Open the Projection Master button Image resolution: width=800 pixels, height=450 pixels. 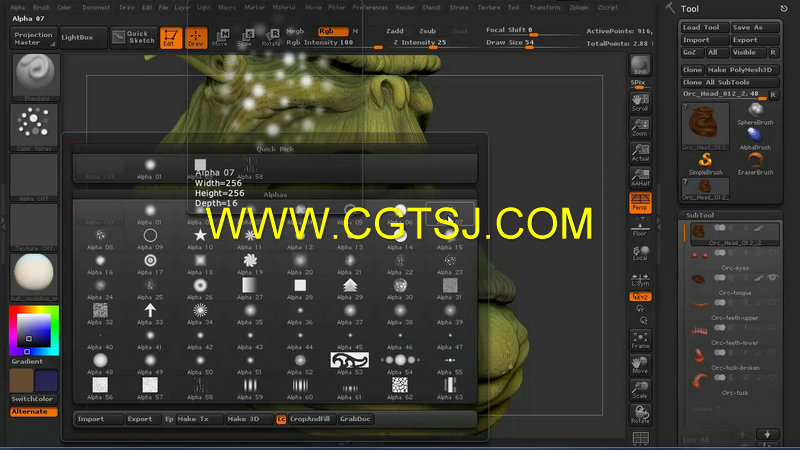(x=33, y=38)
